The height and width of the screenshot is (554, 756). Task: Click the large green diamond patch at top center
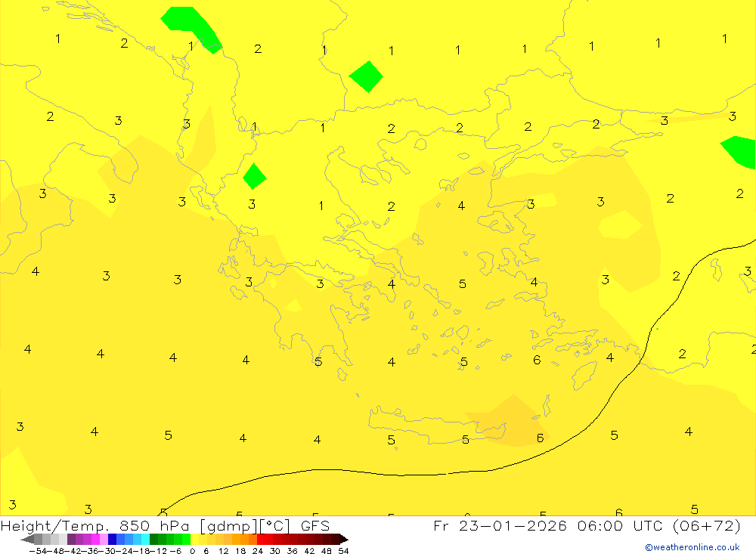tap(367, 76)
